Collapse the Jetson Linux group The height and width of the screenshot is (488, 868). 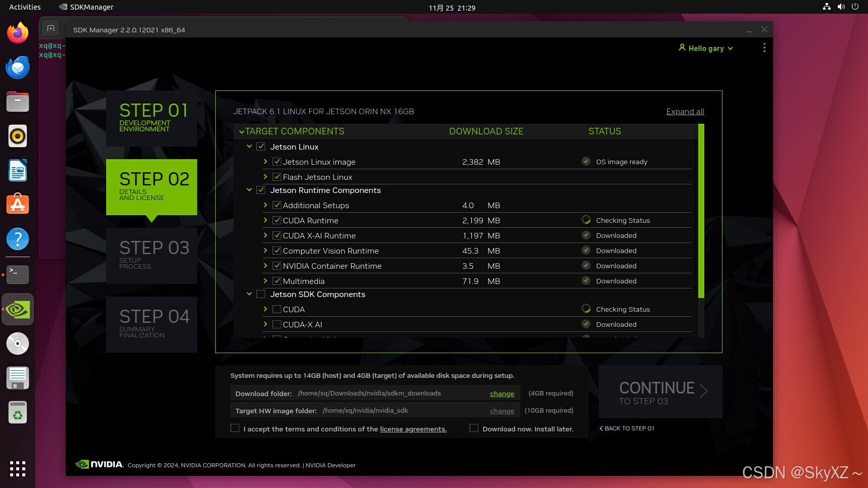(249, 147)
